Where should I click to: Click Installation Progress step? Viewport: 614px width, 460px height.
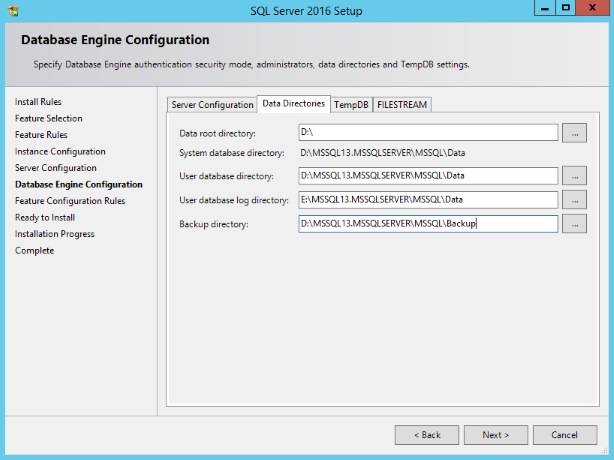pos(55,234)
